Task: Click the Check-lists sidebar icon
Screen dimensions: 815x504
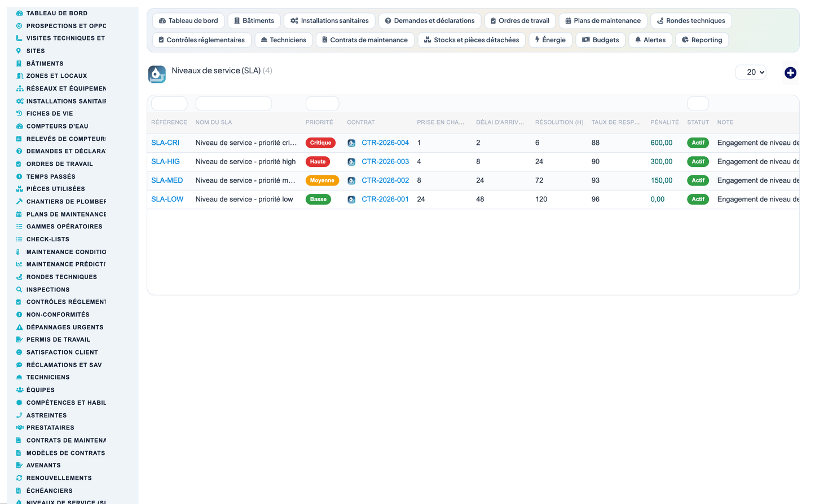Action: 19,239
